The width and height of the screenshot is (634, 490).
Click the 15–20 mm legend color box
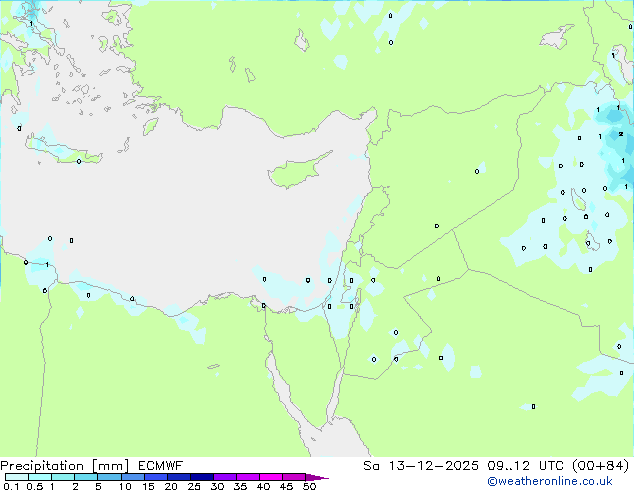[x=156, y=477]
